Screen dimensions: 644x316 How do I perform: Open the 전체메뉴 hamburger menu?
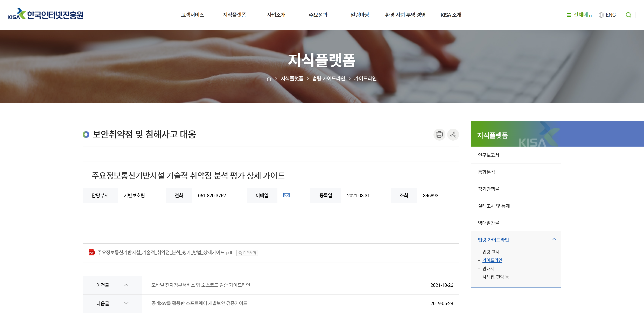579,15
